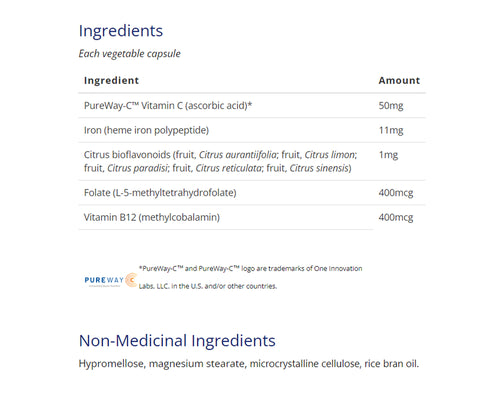Click the 11mg amount value
The image size is (500, 400).
point(391,130)
